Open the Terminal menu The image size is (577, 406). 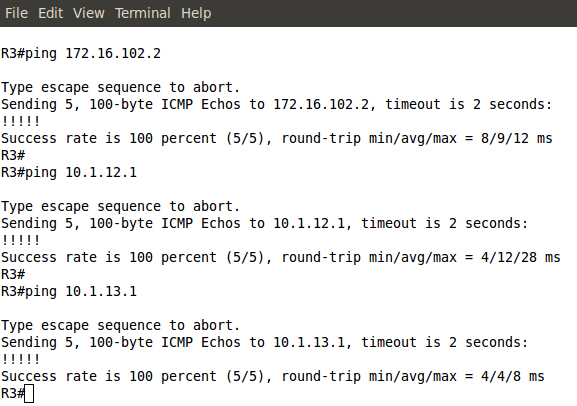[x=143, y=13]
